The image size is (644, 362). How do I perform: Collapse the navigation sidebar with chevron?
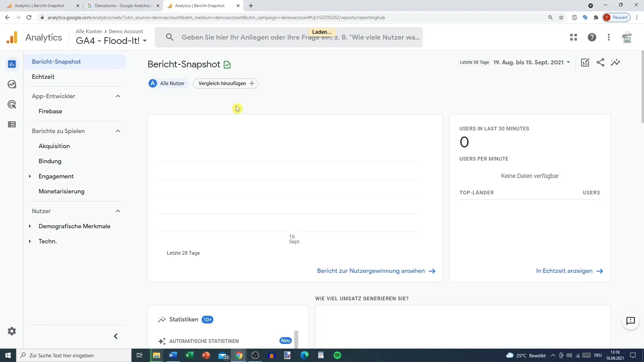[116, 336]
